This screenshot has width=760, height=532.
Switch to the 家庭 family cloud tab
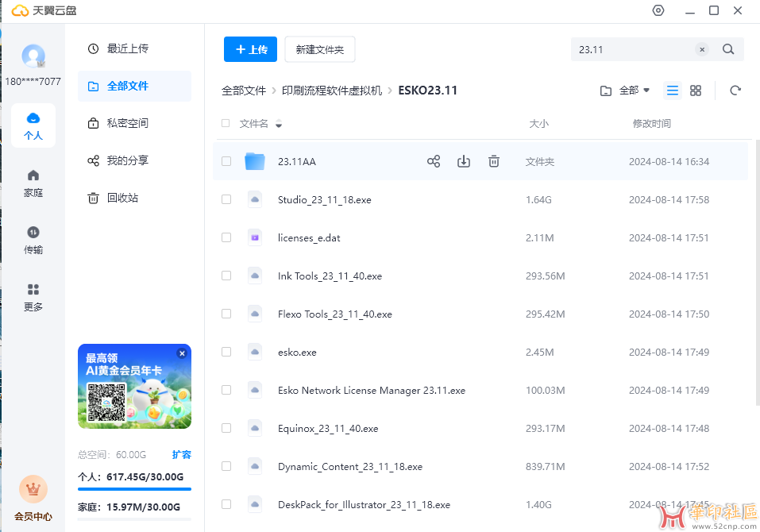pyautogui.click(x=33, y=183)
